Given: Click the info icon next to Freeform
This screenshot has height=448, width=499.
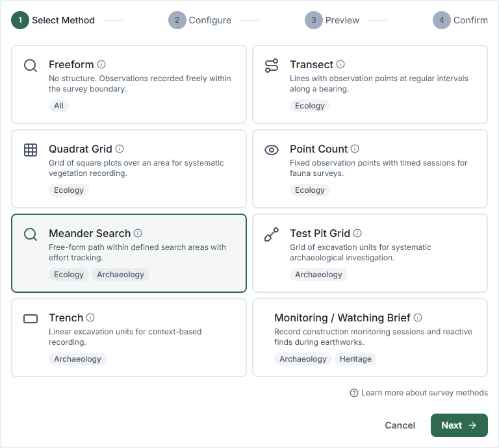Looking at the screenshot, I should coord(101,64).
